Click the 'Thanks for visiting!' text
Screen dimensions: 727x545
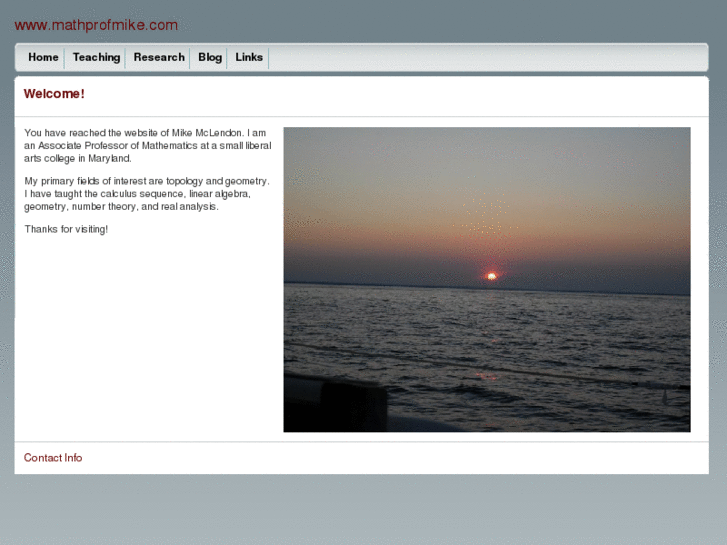click(66, 229)
